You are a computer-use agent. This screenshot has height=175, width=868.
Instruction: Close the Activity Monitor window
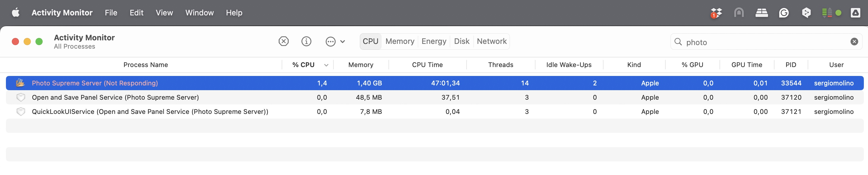15,42
